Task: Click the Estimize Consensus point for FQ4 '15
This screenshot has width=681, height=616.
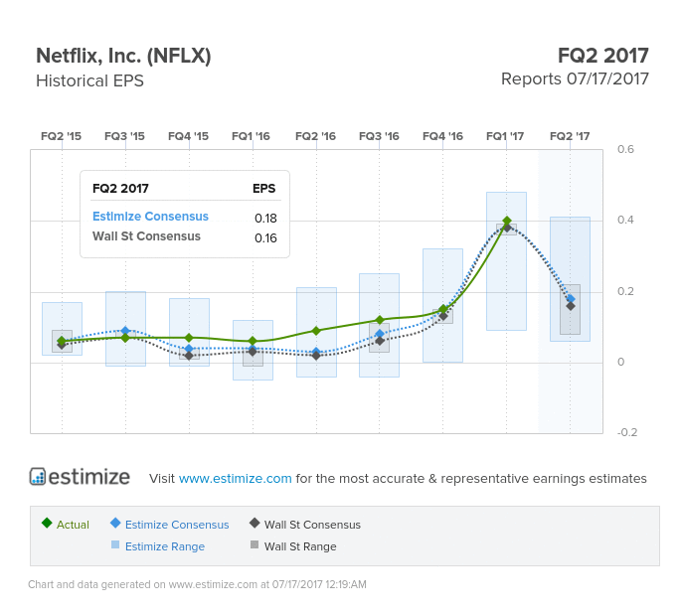Action: point(189,349)
